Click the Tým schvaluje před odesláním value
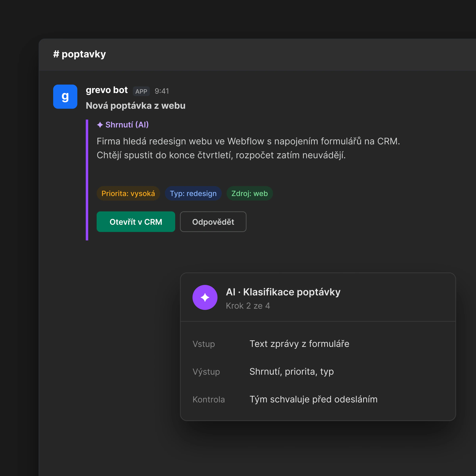The height and width of the screenshot is (476, 476). tap(313, 399)
